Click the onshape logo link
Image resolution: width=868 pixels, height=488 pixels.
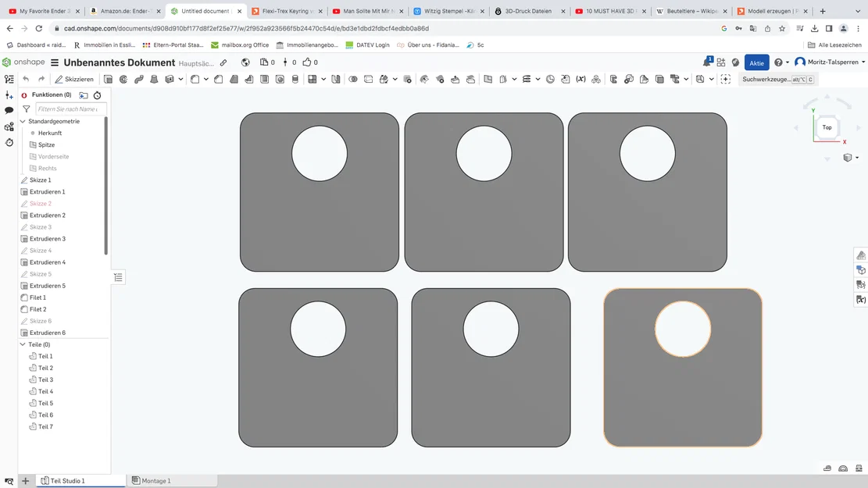coord(23,62)
